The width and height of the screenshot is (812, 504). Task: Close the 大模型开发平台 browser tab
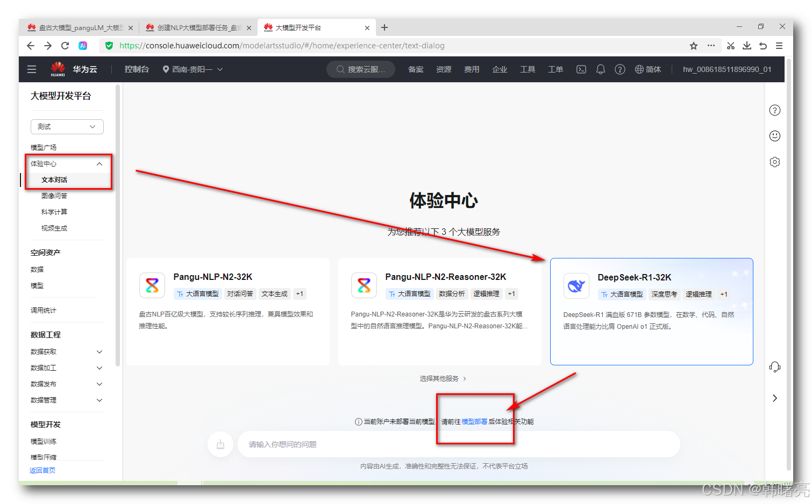point(367,28)
